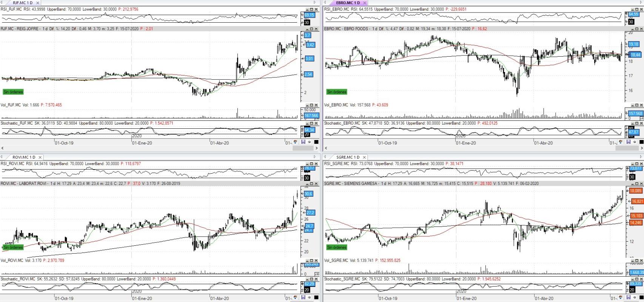Image resolution: width=644 pixels, height=302 pixels.
Task: Click the 3,42 price label on RJF axis
Action: [310, 45]
